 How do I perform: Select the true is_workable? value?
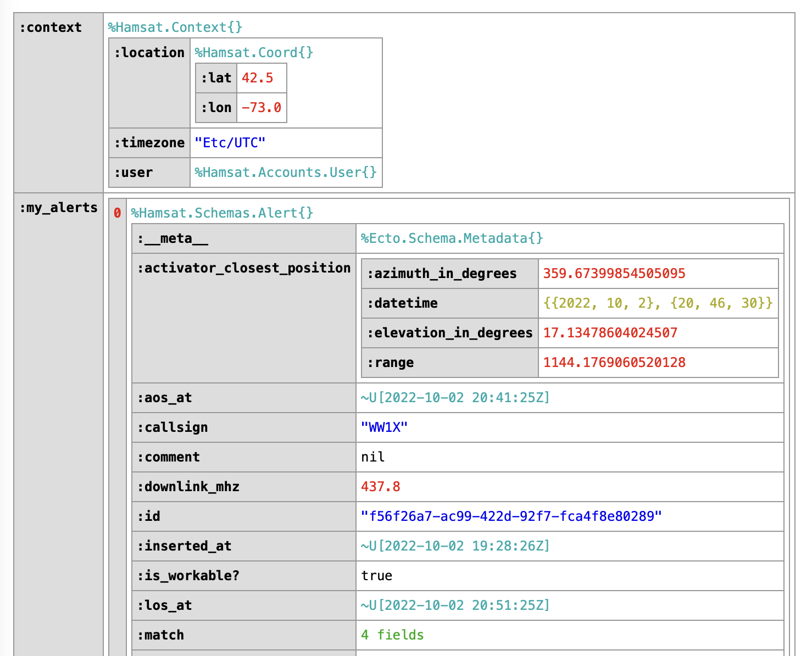(x=377, y=576)
